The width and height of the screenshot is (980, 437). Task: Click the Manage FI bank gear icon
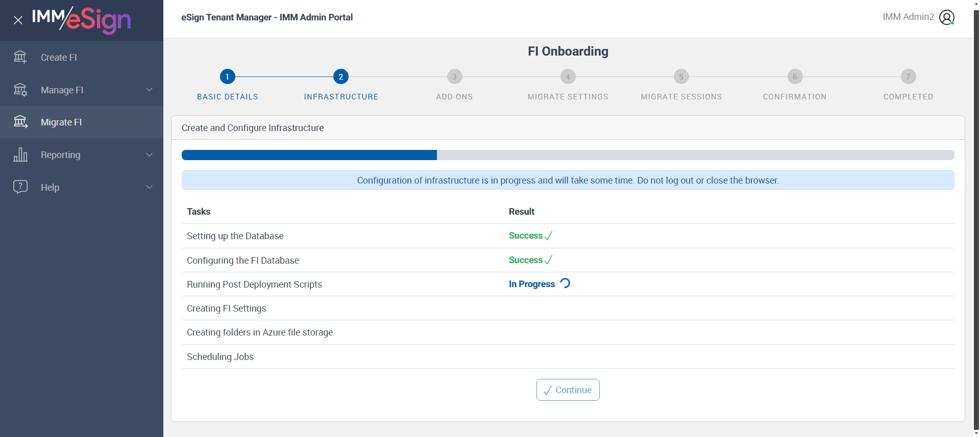click(x=20, y=90)
